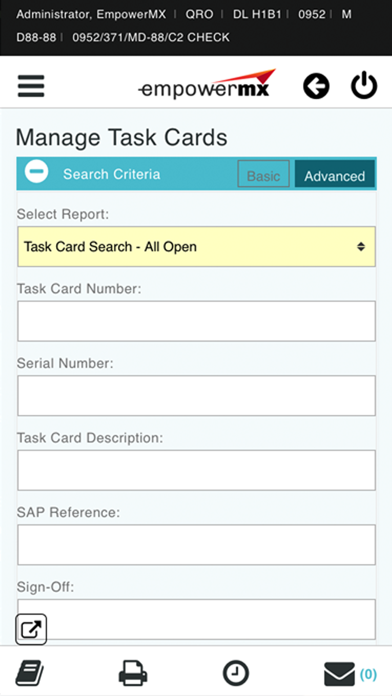Open the external link pop-out icon
Screen dimensions: 392x696
31,629
